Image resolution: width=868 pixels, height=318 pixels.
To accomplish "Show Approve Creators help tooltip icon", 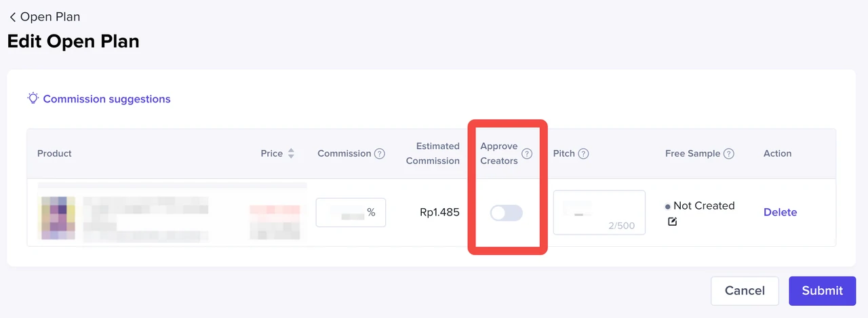I will click(527, 154).
